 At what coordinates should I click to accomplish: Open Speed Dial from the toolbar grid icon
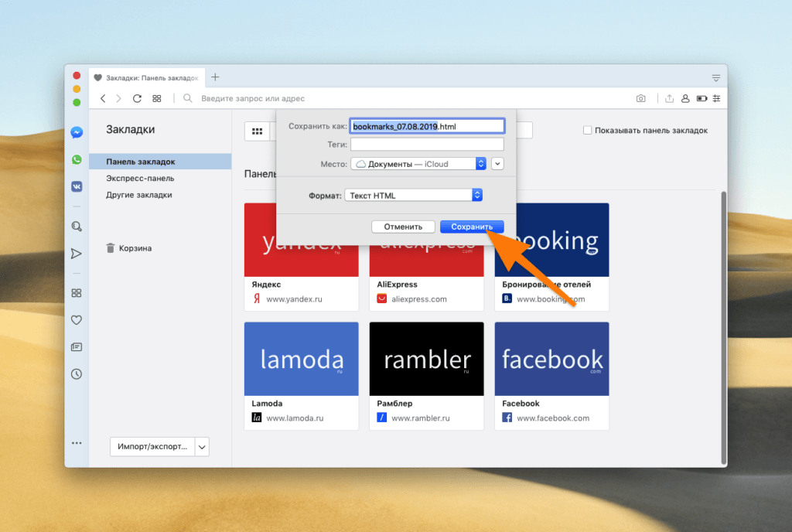coord(157,98)
